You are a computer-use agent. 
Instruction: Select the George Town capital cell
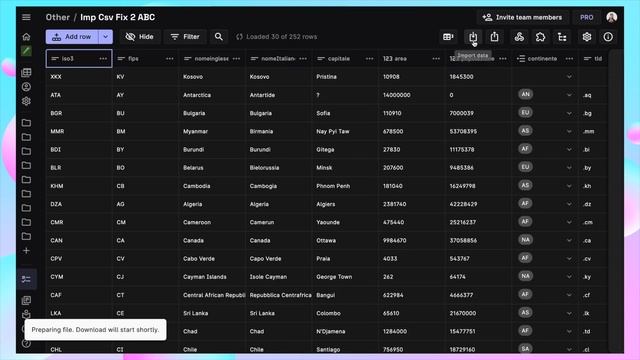click(345, 277)
